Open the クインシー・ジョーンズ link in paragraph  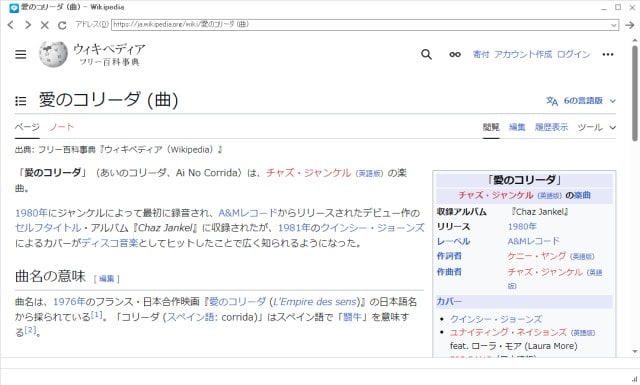pyautogui.click(x=372, y=228)
